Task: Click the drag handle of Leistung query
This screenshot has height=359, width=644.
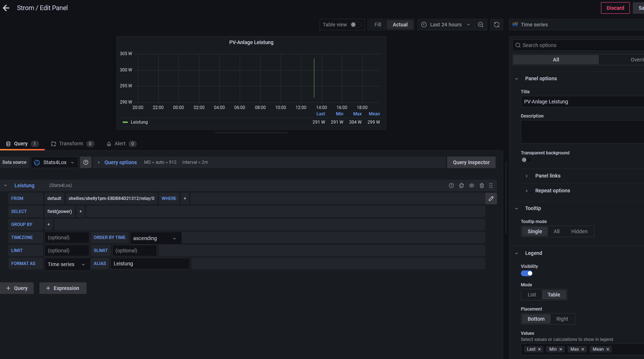Action: coord(491,185)
